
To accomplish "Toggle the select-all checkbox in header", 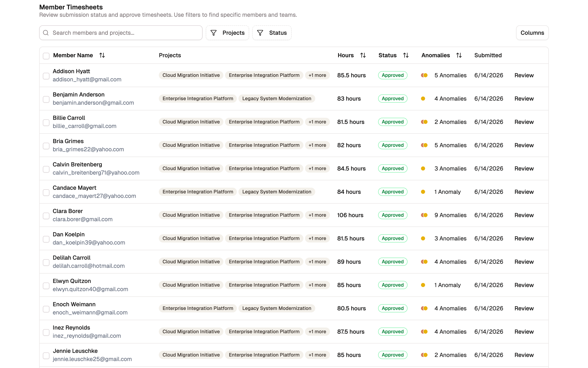I will tap(46, 56).
